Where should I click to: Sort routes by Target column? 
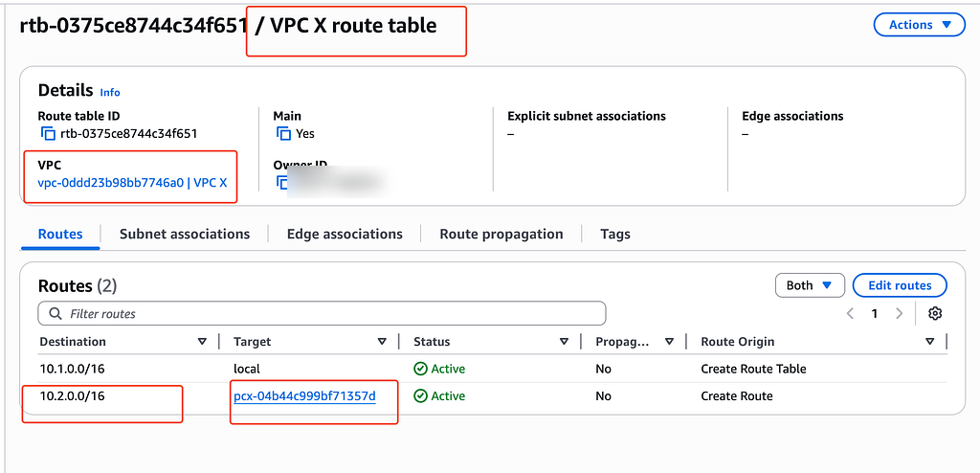(382, 342)
